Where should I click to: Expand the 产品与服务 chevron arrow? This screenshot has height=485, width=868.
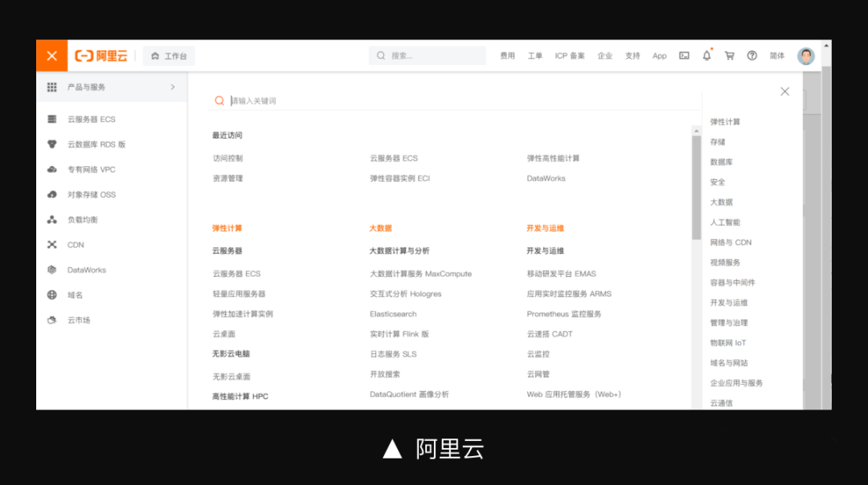173,87
